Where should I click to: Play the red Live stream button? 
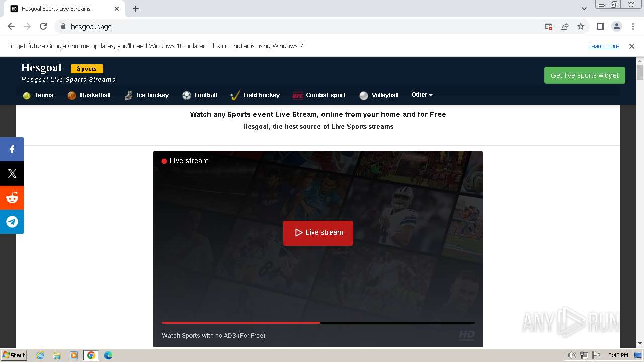(318, 233)
